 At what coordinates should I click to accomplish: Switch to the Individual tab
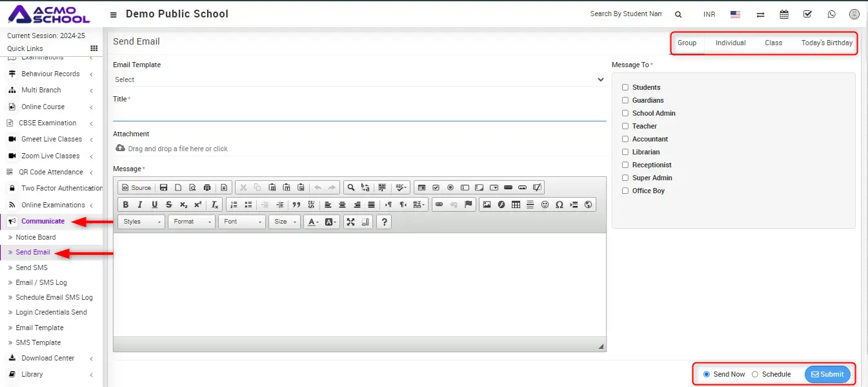click(730, 43)
